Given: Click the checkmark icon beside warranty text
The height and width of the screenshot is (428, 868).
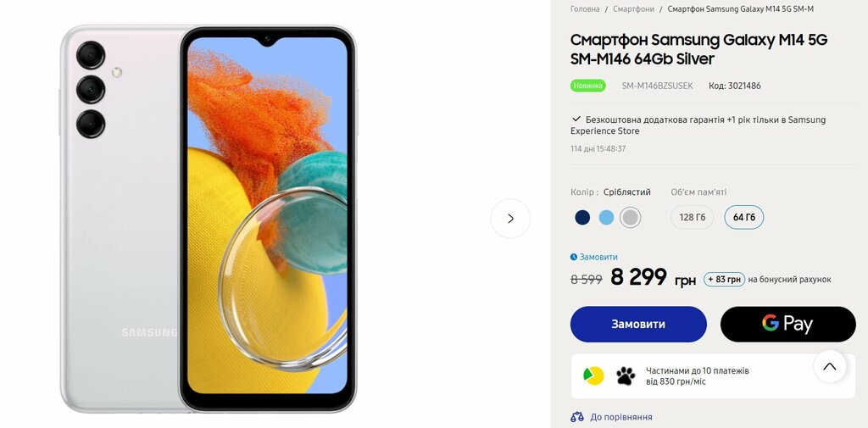Looking at the screenshot, I should coord(576,119).
